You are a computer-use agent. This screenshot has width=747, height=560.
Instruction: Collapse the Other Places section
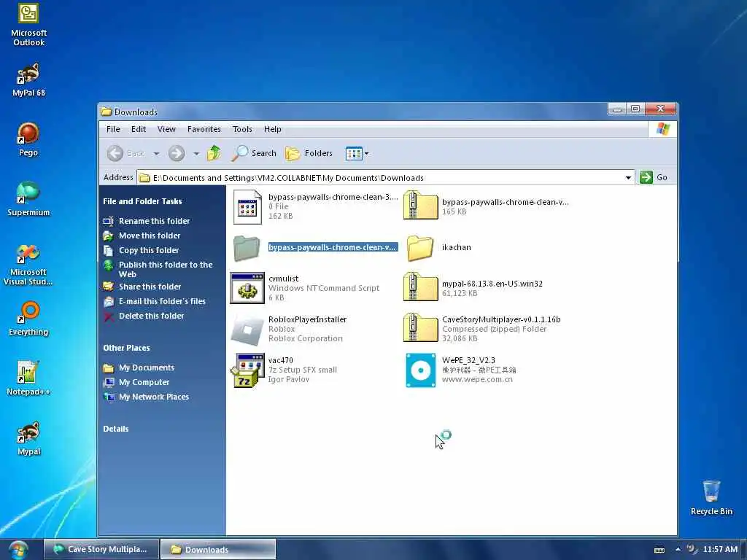[126, 348]
